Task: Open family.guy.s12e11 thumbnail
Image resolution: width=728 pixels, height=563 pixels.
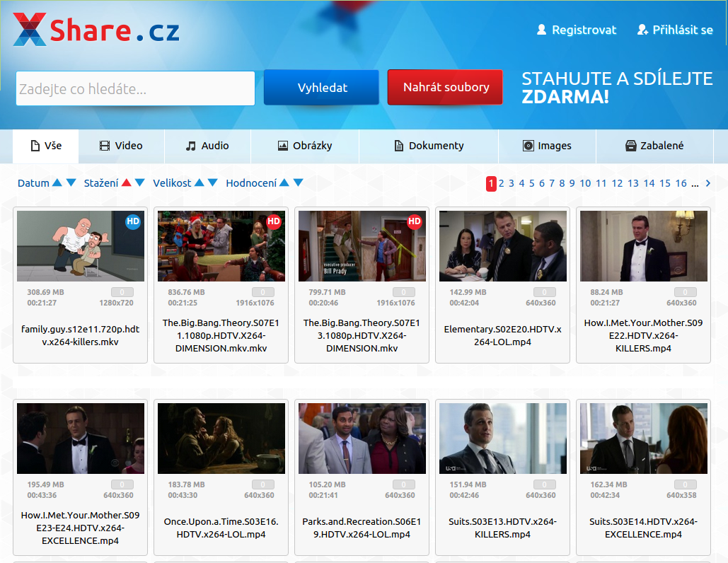Action: coord(81,246)
